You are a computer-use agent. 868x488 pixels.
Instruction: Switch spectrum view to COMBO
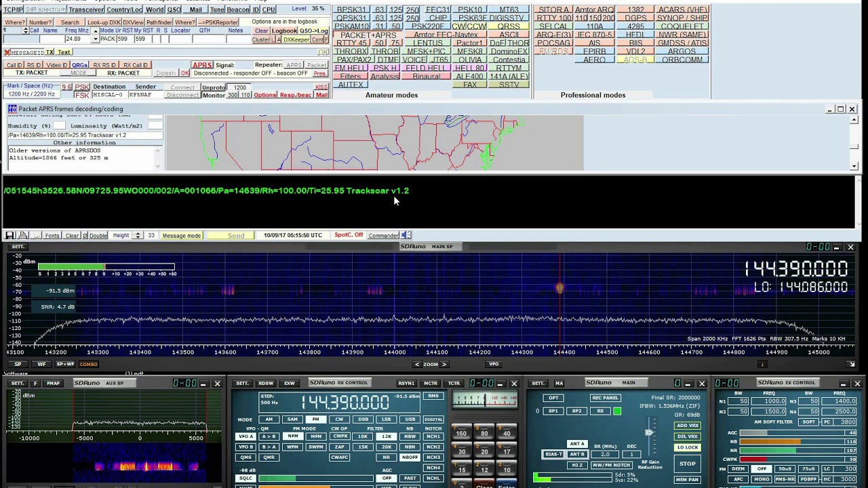(88, 364)
